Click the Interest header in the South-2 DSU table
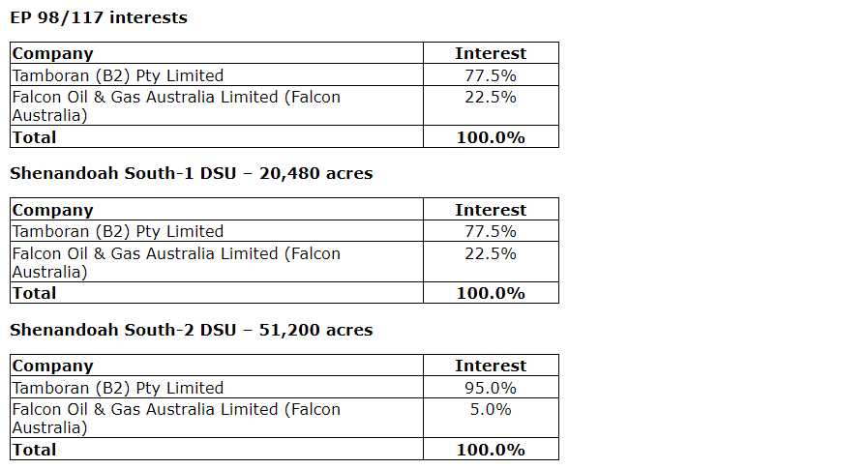868x469 pixels. 491,366
